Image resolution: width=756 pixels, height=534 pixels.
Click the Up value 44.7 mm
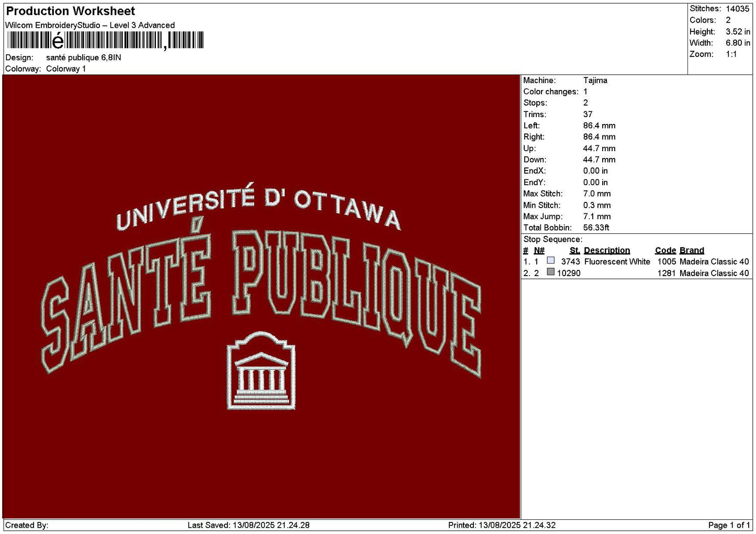point(600,149)
